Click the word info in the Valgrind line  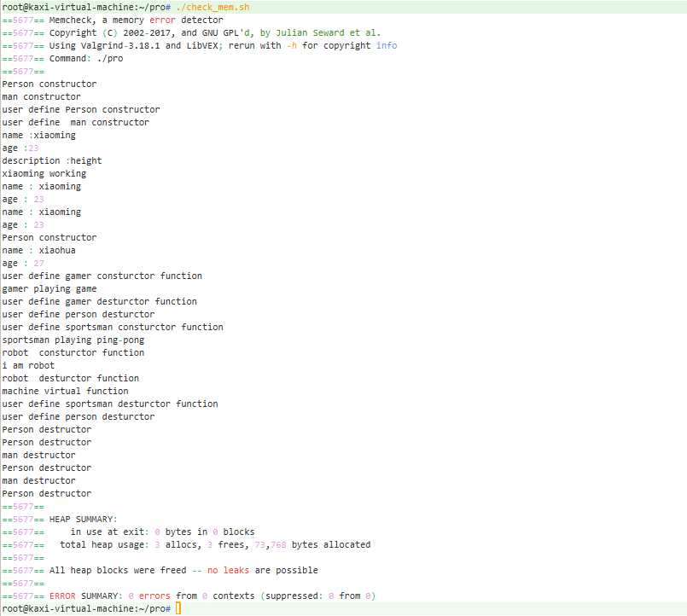[x=386, y=45]
